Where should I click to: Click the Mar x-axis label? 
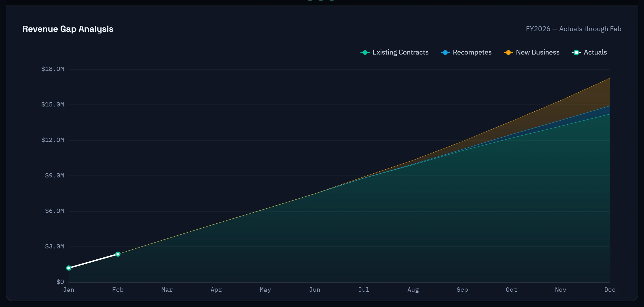tap(167, 290)
